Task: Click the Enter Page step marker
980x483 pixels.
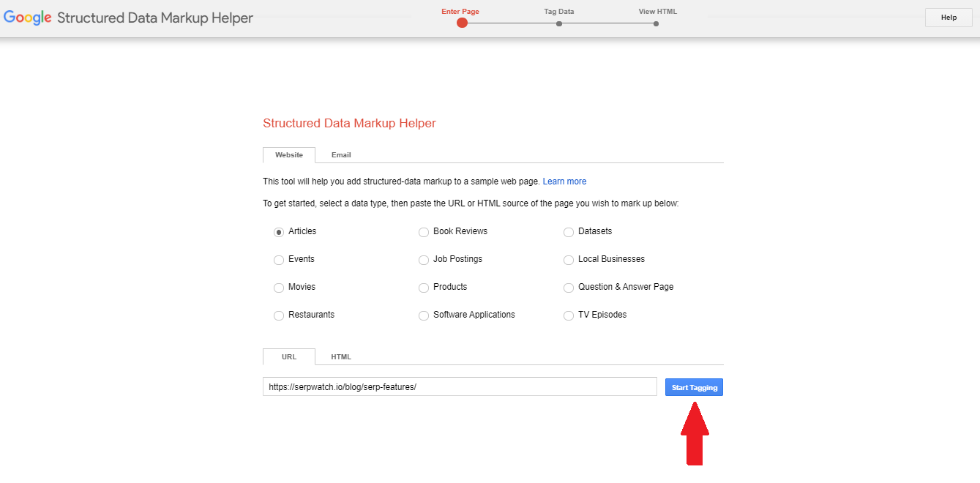Action: 462,23
